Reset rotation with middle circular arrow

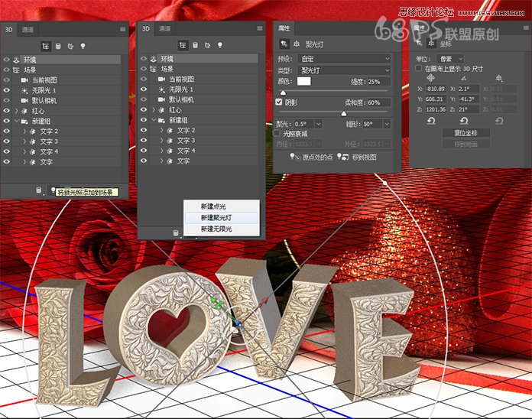pyautogui.click(x=464, y=121)
